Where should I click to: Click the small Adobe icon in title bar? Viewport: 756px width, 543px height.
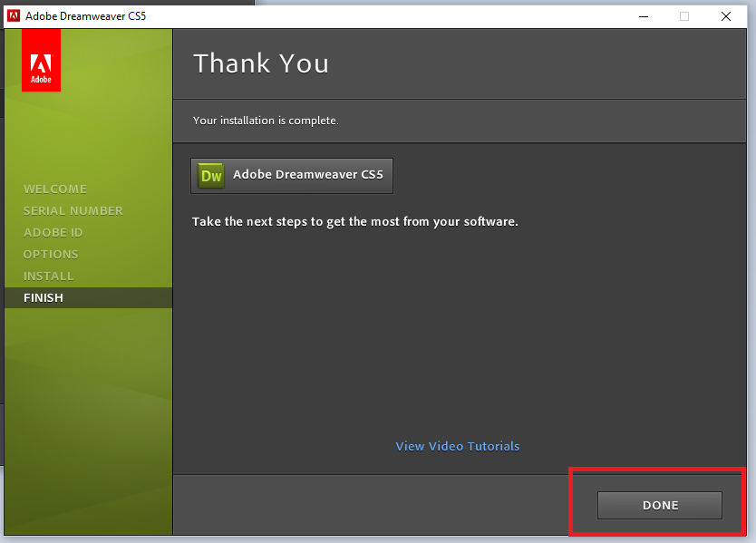pyautogui.click(x=14, y=15)
